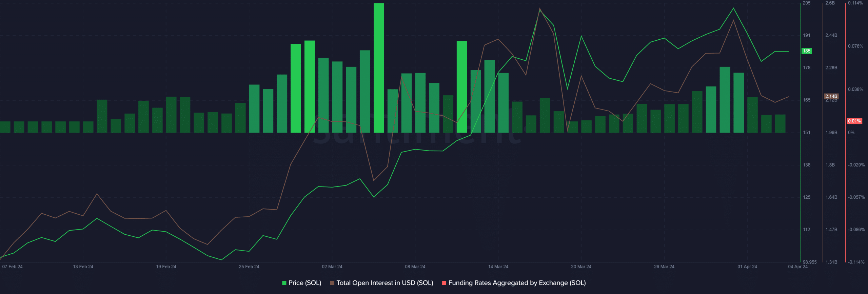
Task: Click the brown Open Interest legend square
Action: (x=332, y=283)
